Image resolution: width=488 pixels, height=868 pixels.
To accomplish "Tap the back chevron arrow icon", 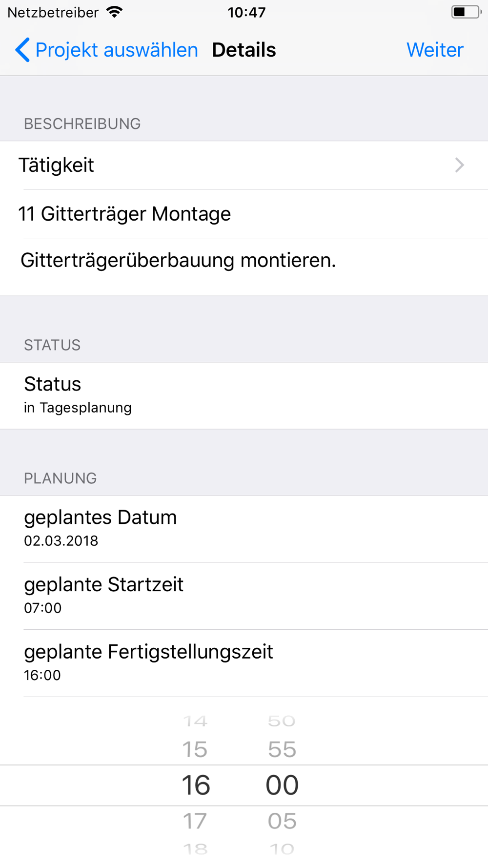I will point(22,50).
